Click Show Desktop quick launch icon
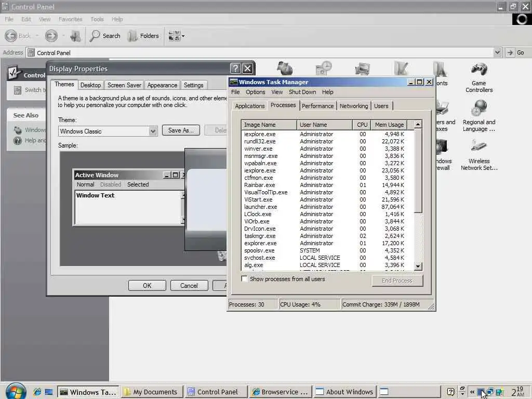 click(49, 392)
